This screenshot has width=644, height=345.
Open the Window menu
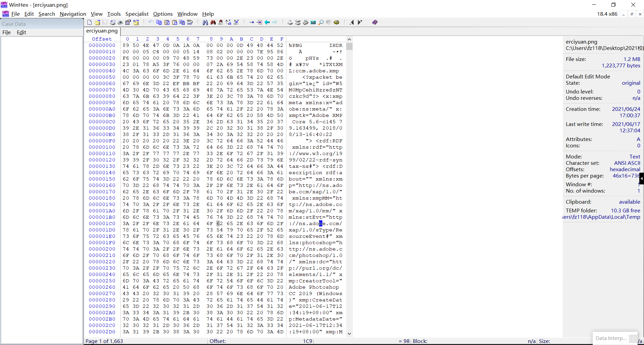pos(187,14)
